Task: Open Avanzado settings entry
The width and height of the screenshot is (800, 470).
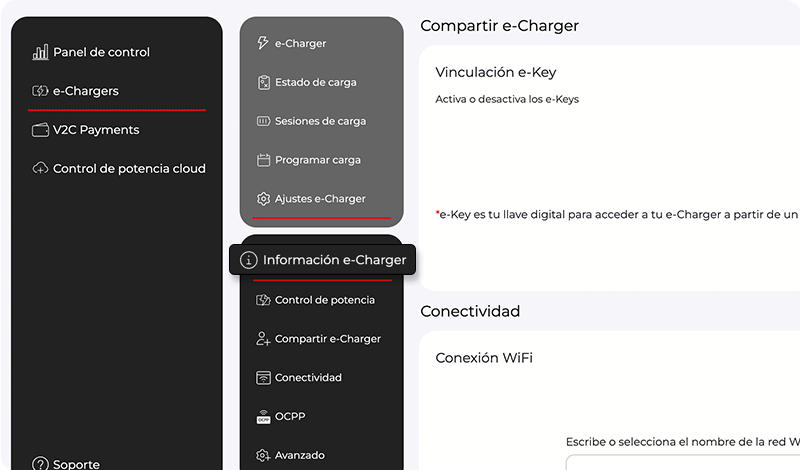Action: pyautogui.click(x=299, y=455)
